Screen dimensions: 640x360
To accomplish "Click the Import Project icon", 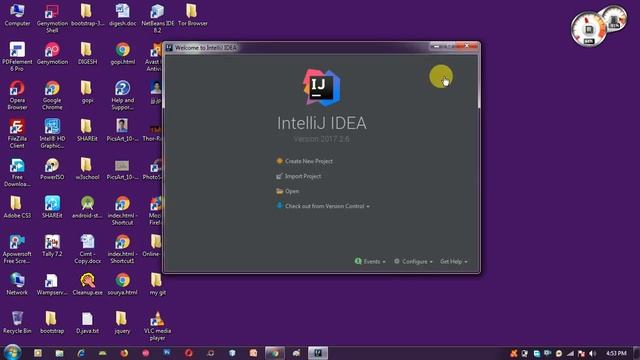I will pyautogui.click(x=279, y=176).
